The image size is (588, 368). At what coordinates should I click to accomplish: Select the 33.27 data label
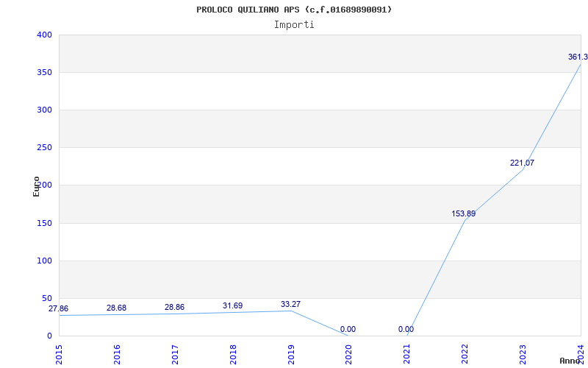290,304
